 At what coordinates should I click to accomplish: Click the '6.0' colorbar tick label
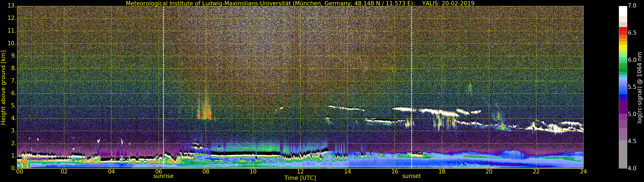632,60
